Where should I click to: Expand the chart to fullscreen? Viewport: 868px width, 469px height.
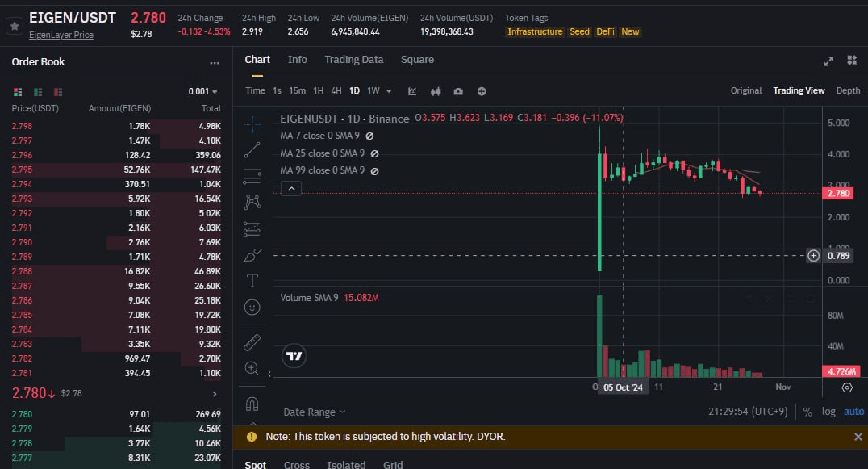tap(828, 61)
